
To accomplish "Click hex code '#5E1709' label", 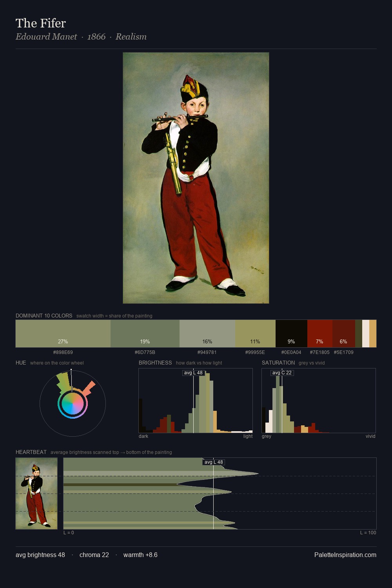I will coord(344,352).
